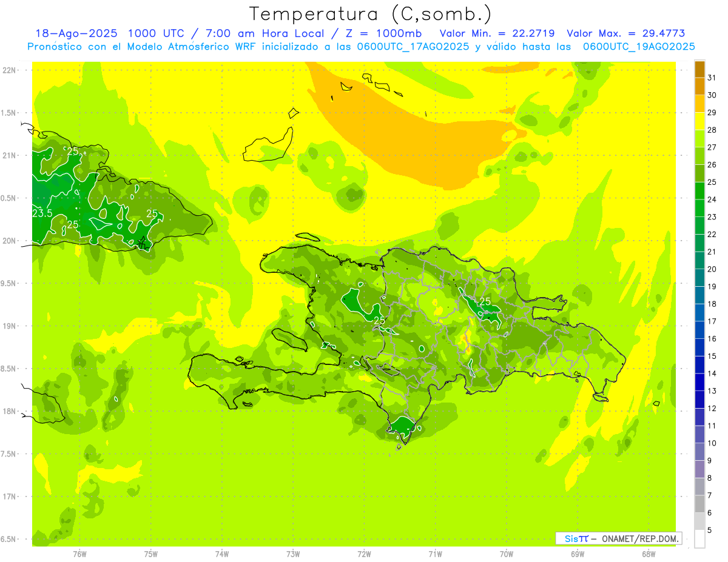Click the "Valor Max. = 29.4773" value
The height and width of the screenshot is (562, 728).
(x=625, y=33)
